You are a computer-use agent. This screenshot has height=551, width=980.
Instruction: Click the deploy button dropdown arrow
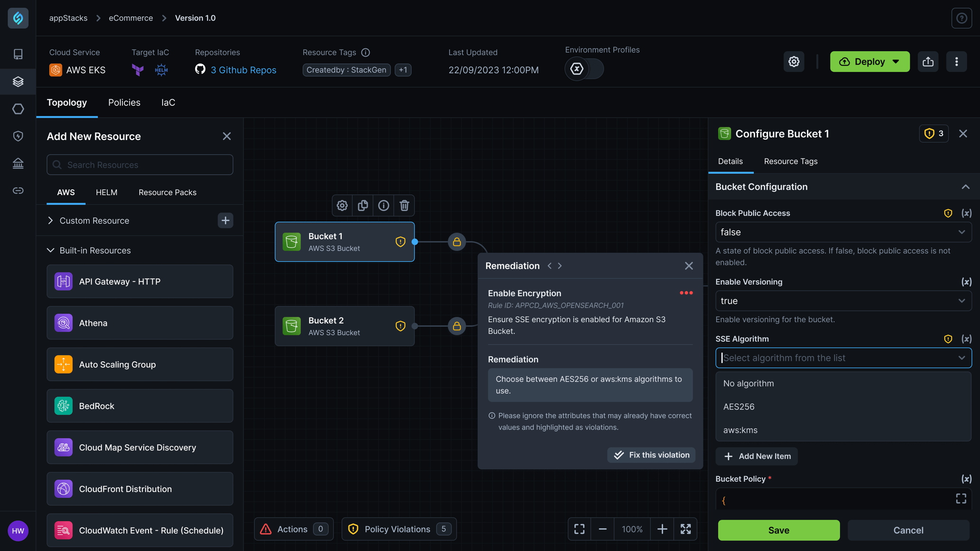[x=898, y=61]
